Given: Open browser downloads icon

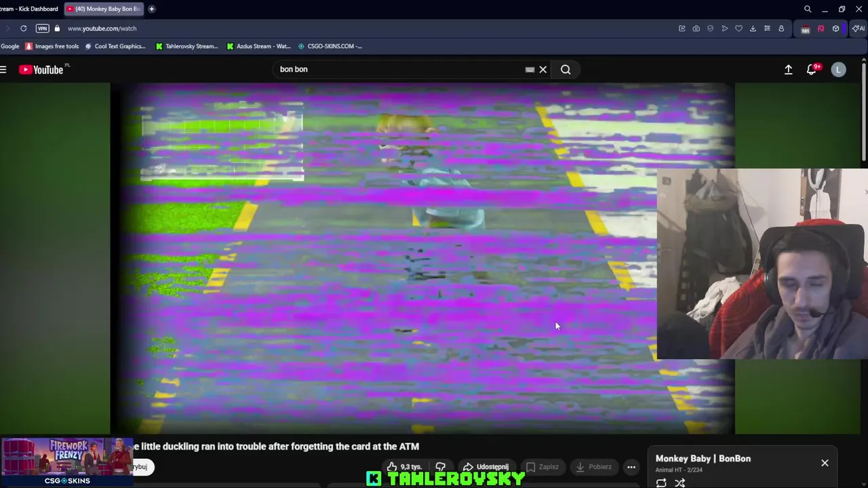Looking at the screenshot, I should [753, 28].
